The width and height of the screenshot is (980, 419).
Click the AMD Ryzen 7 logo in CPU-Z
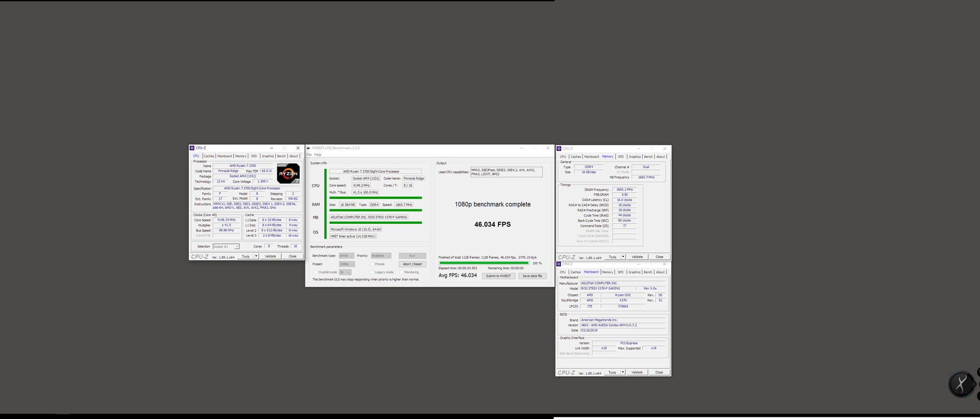[x=288, y=173]
